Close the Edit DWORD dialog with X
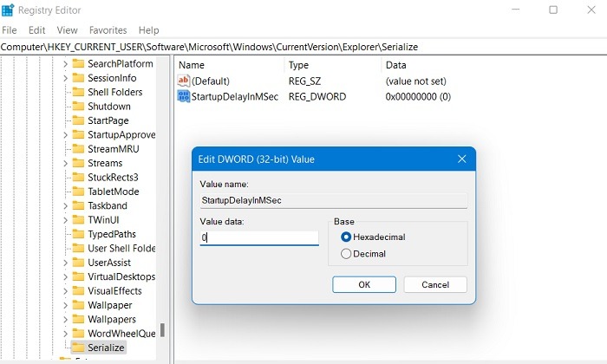 tap(461, 159)
